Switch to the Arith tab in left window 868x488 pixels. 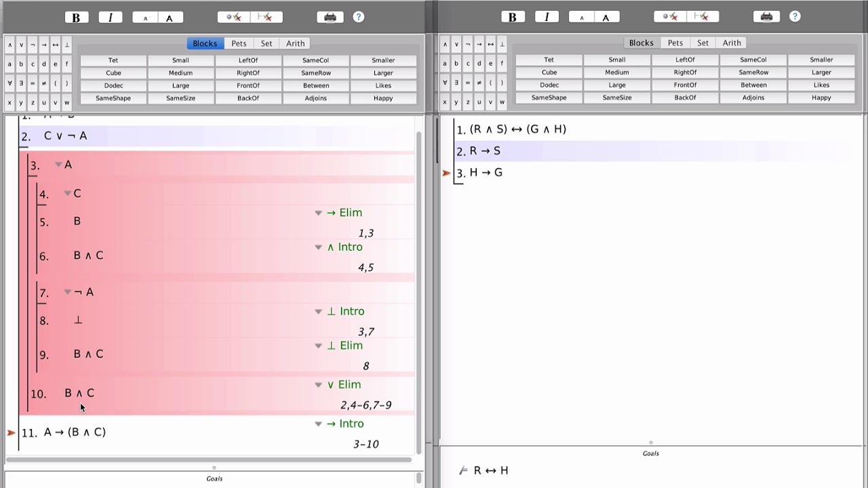pos(295,43)
